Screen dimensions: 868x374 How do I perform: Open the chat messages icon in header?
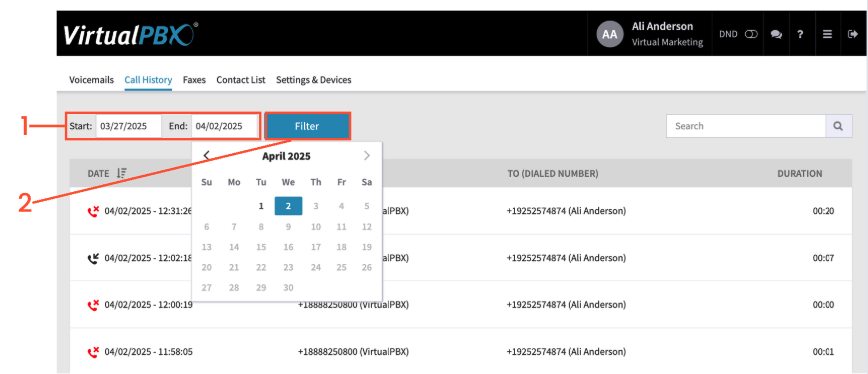click(776, 34)
